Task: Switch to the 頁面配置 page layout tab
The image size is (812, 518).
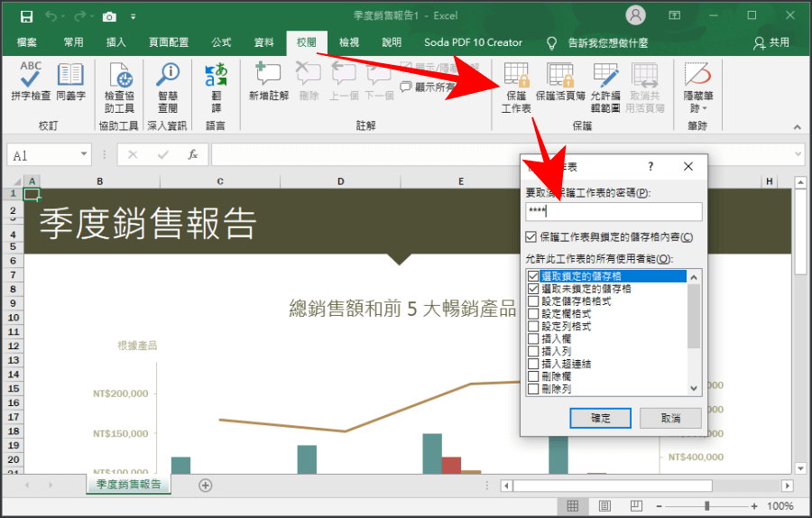Action: (169, 42)
